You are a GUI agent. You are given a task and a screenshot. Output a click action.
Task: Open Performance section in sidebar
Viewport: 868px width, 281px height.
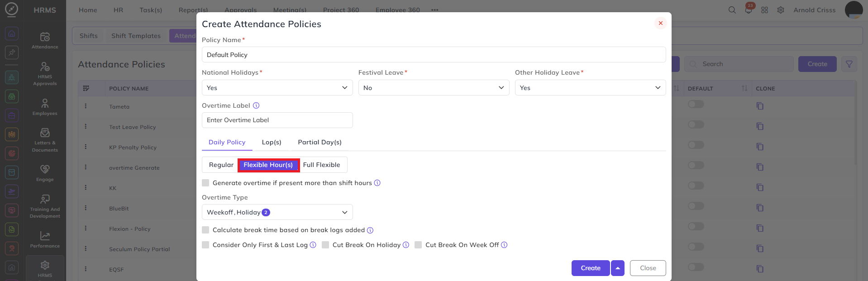[45, 240]
